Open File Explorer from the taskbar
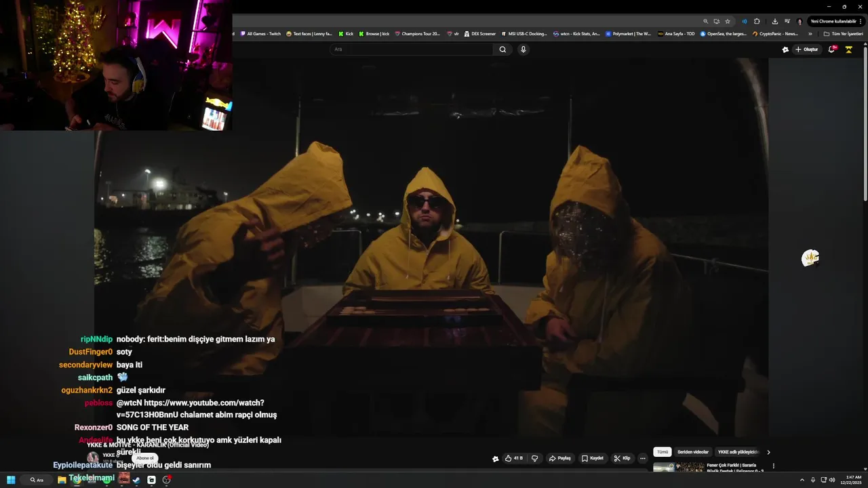This screenshot has height=488, width=868. pos(62,480)
